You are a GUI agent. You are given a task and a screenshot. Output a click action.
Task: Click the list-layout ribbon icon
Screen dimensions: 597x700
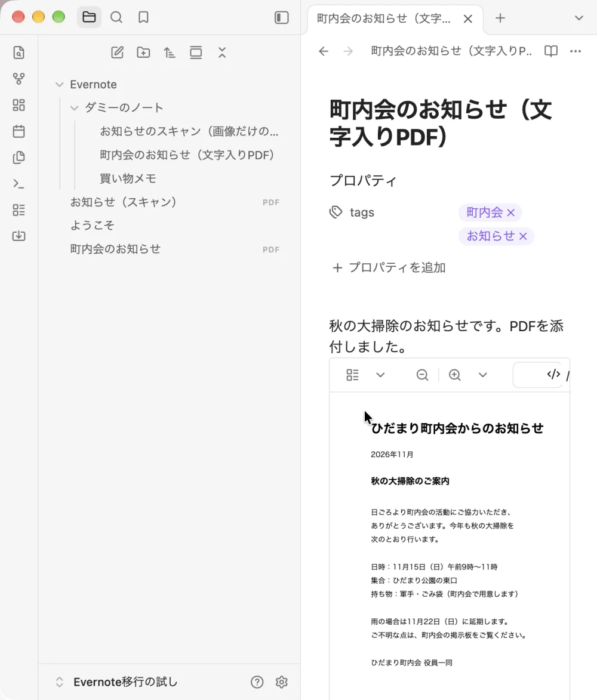point(19,210)
